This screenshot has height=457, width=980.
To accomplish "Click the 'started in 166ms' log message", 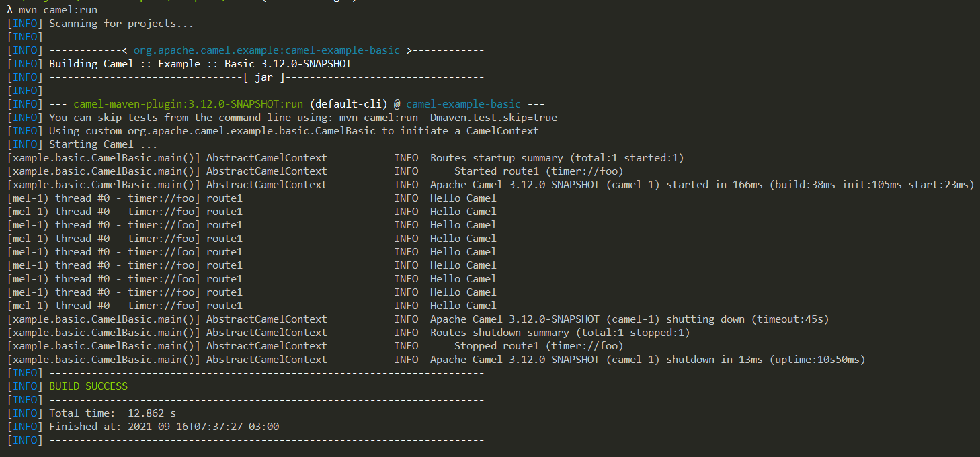I will (717, 185).
